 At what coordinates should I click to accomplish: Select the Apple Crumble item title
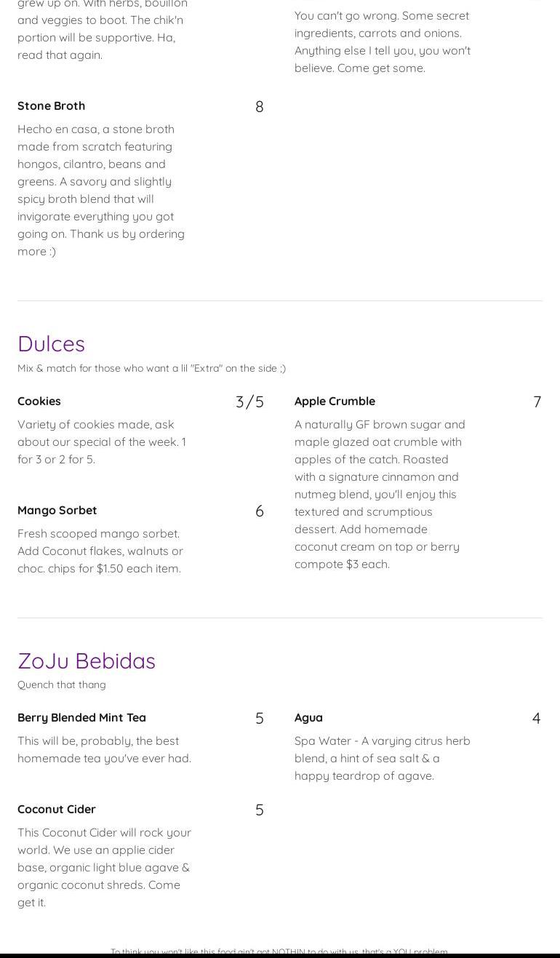click(335, 401)
